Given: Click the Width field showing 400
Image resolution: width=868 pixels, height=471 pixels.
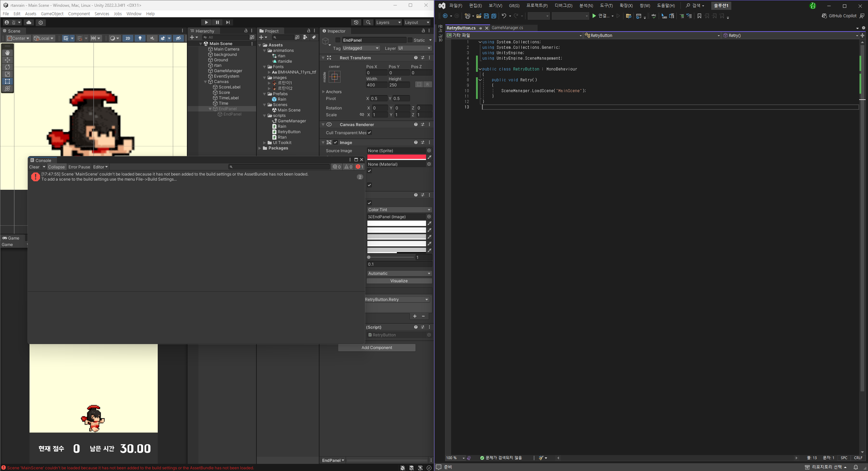Looking at the screenshot, I should (376, 85).
